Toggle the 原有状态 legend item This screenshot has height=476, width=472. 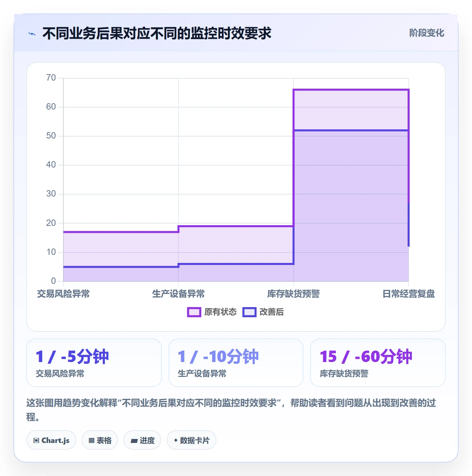pos(212,312)
